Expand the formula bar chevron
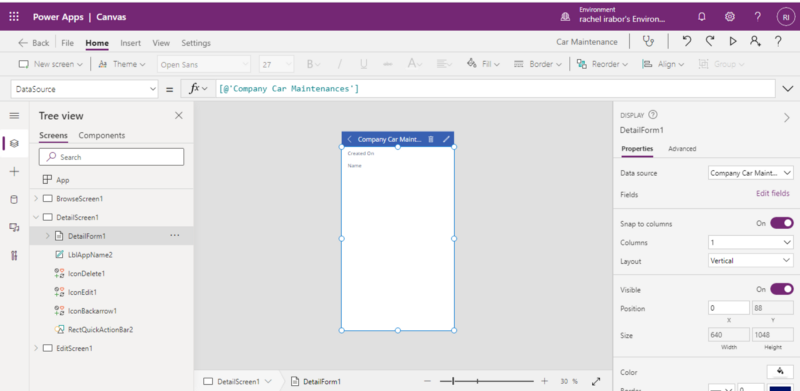This screenshot has width=800, height=391. 787,89
